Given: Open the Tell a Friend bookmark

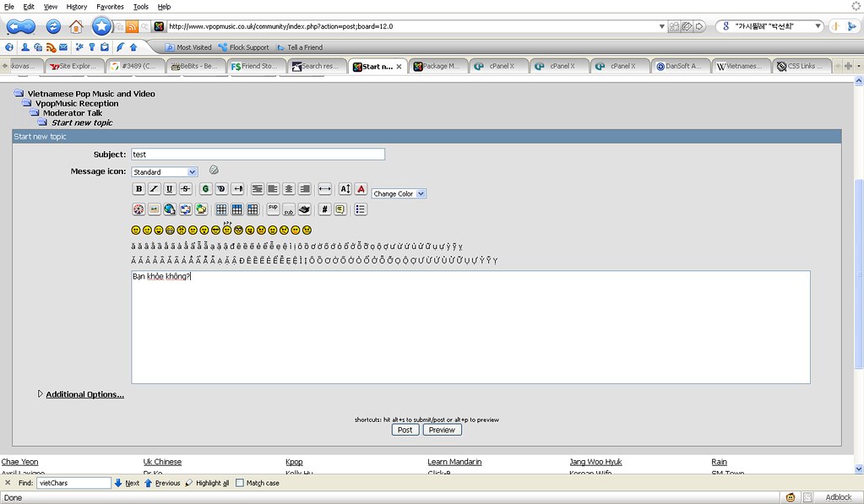Looking at the screenshot, I should (300, 47).
